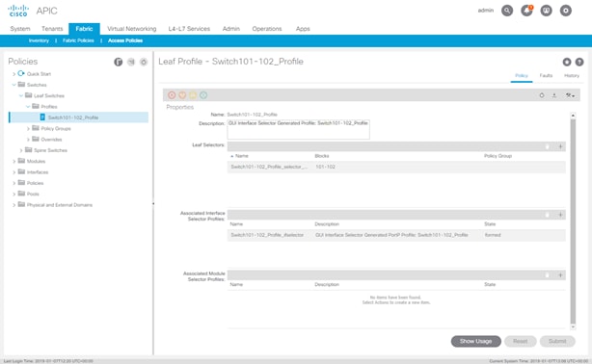The height and width of the screenshot is (364, 592).
Task: Collapse the Profiles folder
Action: coord(28,107)
